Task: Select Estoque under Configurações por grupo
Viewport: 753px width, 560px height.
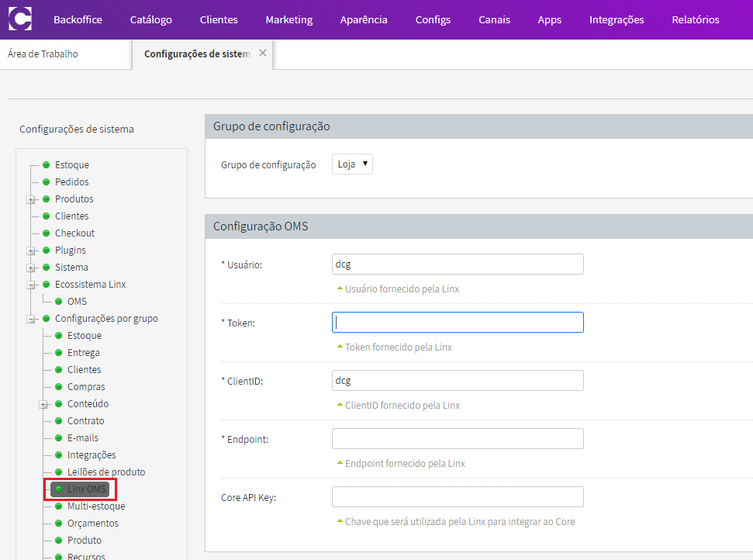Action: tap(85, 335)
